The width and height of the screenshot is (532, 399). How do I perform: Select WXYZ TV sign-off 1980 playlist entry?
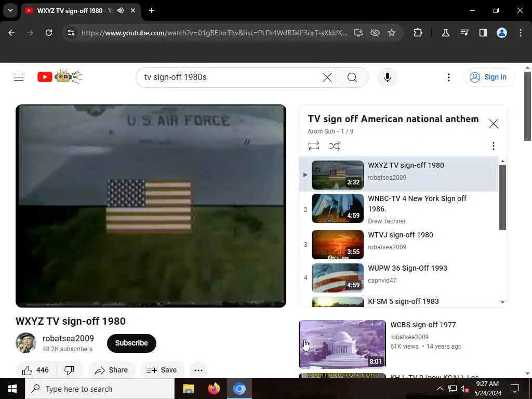[398, 175]
